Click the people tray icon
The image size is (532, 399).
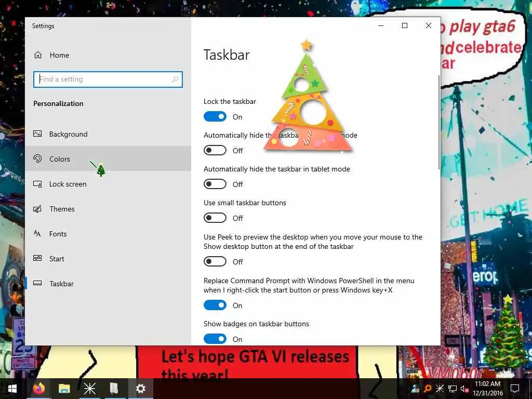pyautogui.click(x=415, y=389)
